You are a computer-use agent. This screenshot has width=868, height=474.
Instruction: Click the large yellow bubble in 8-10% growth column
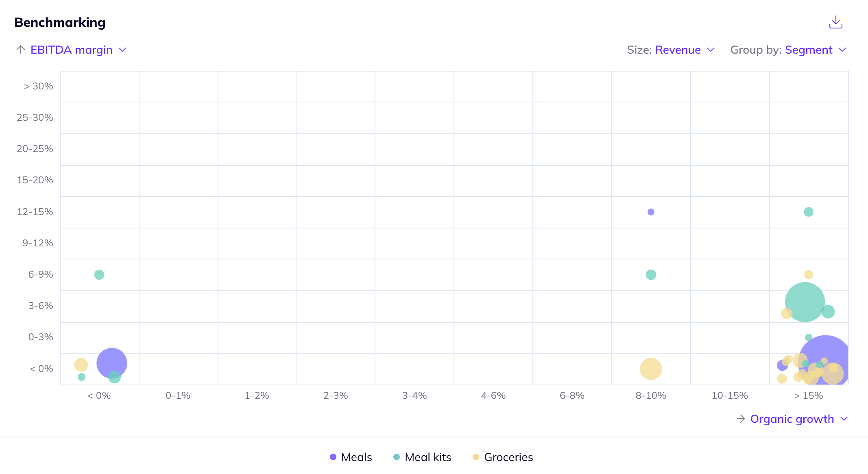[651, 369]
